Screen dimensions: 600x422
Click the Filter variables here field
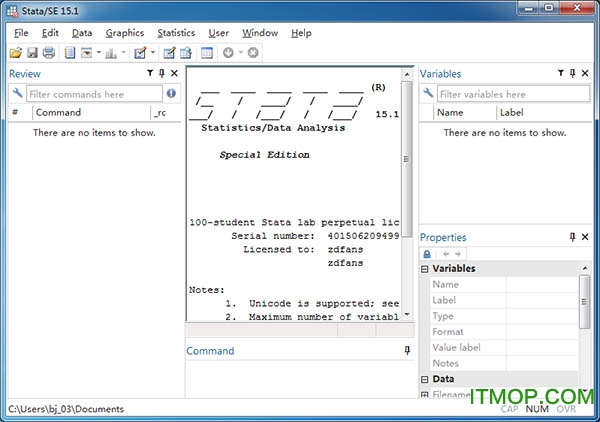click(514, 94)
